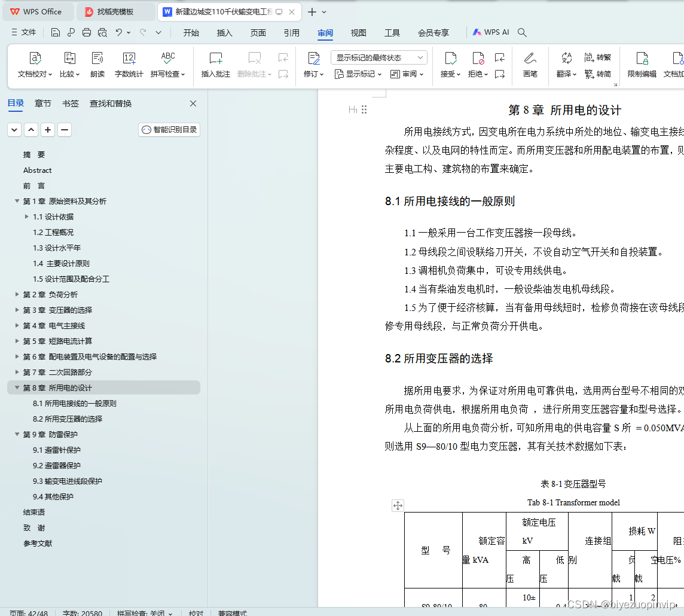Click the print icon in quick toolbar
The height and width of the screenshot is (616, 684).
coord(87,32)
